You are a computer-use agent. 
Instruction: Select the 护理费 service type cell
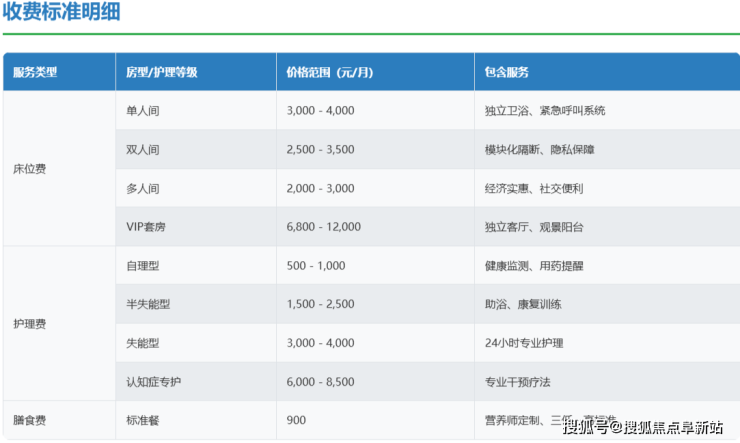click(30, 323)
